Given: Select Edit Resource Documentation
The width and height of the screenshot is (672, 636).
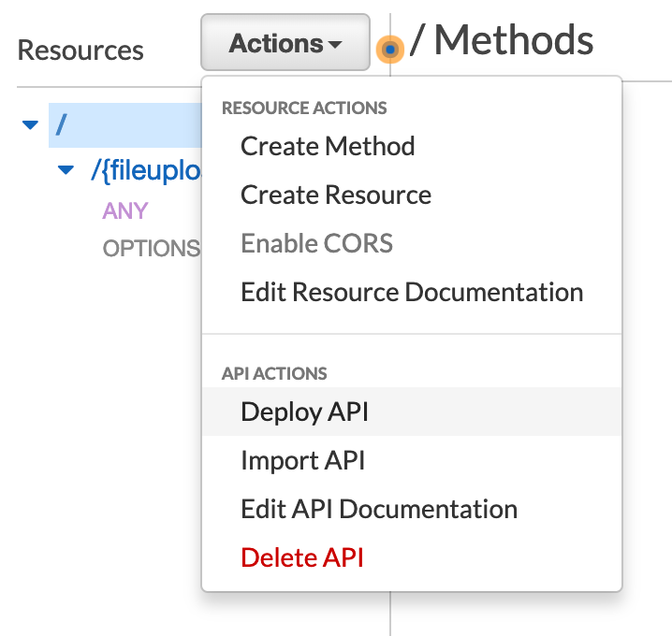Looking at the screenshot, I should [412, 292].
